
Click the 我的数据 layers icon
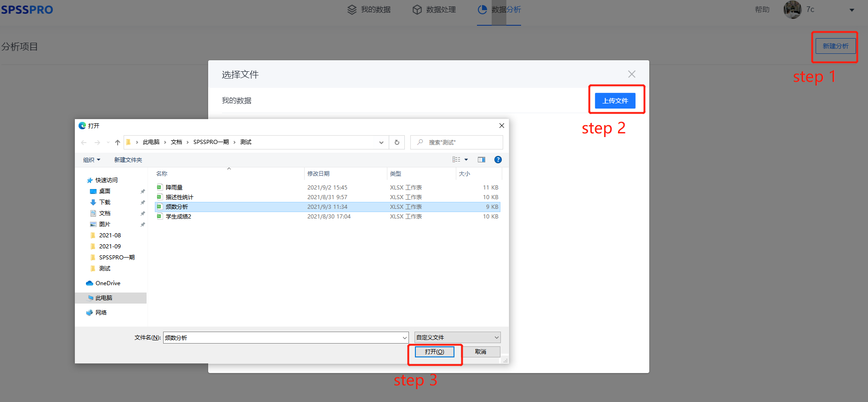coord(352,10)
